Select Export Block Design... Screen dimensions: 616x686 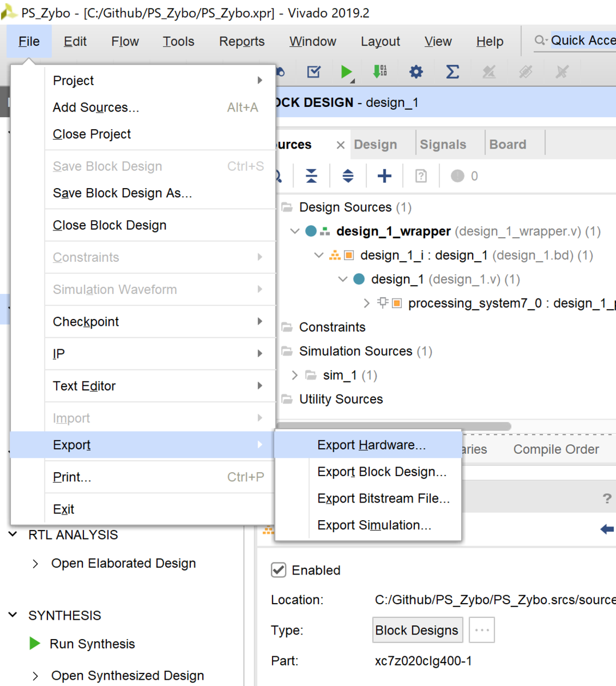point(368,472)
